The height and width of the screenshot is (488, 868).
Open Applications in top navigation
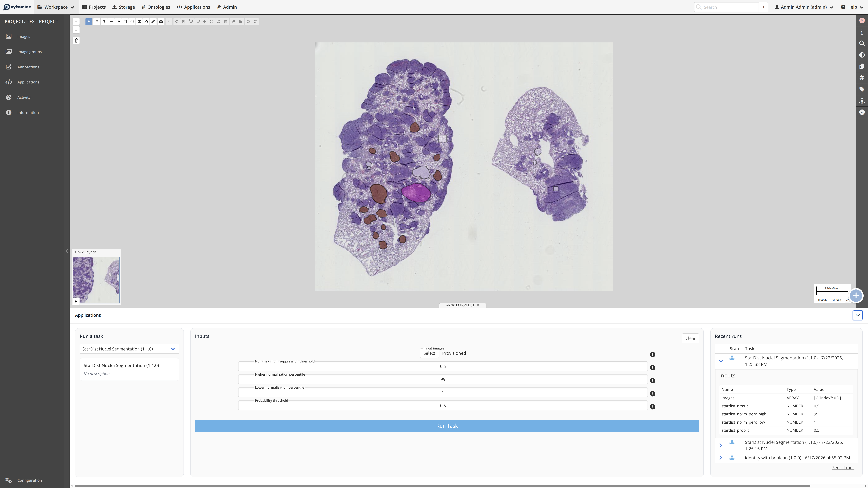[x=193, y=7]
